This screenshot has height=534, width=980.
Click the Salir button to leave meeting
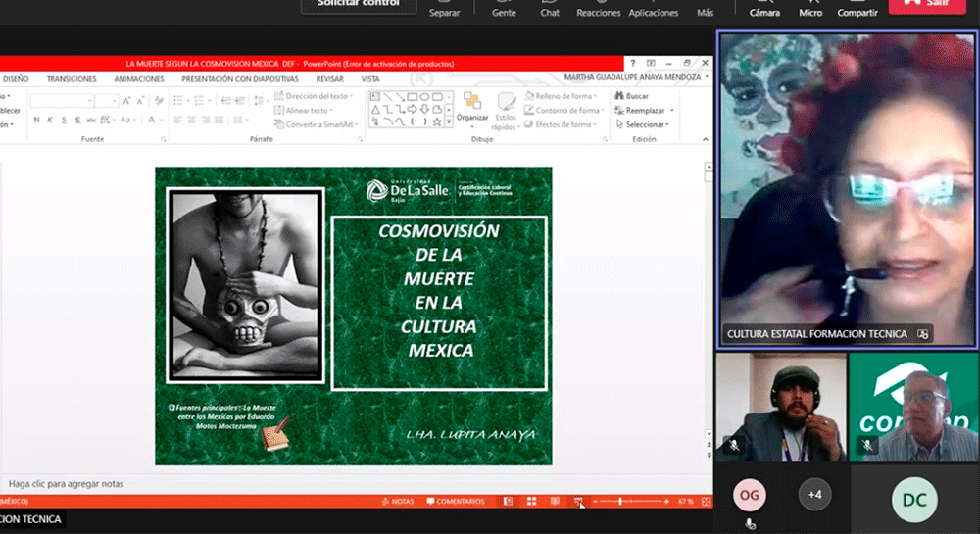coord(933,5)
